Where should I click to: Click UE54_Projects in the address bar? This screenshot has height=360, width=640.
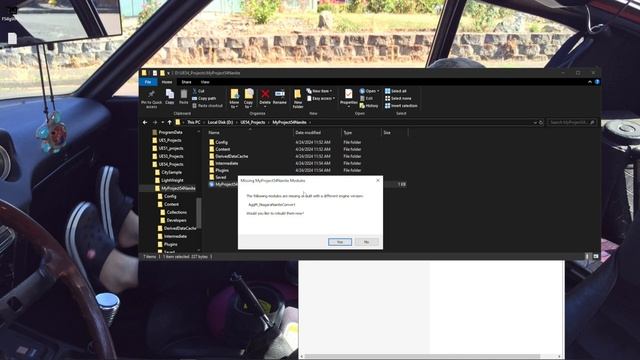[x=253, y=122]
